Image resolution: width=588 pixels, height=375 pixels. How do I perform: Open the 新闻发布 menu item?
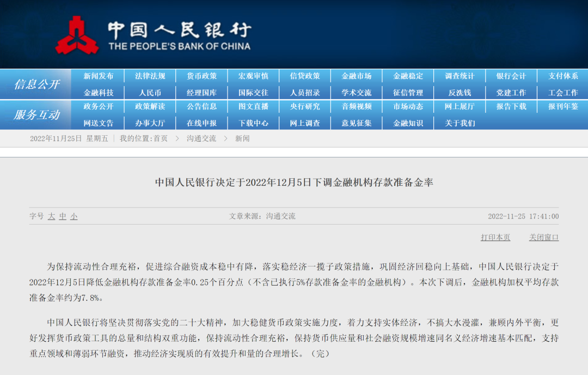[99, 76]
